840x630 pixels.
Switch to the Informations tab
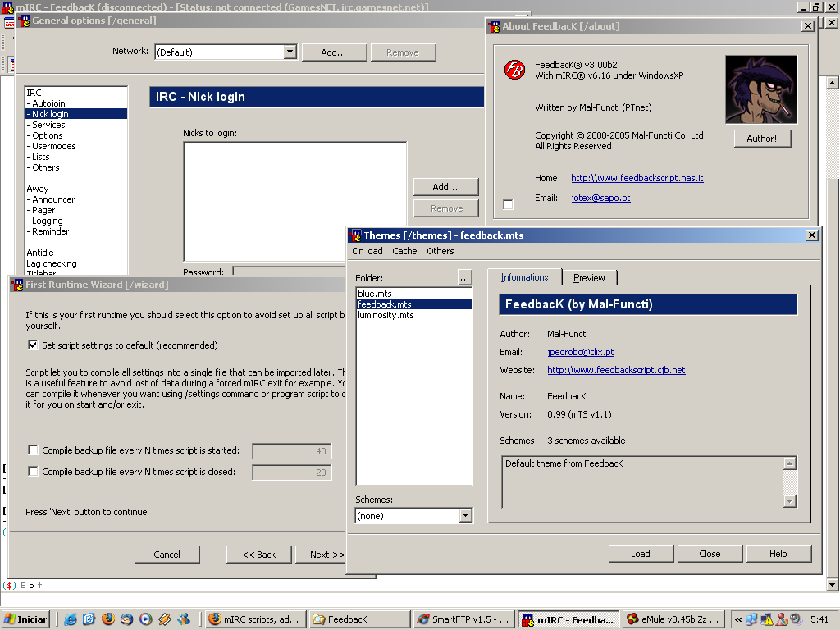[x=524, y=277]
